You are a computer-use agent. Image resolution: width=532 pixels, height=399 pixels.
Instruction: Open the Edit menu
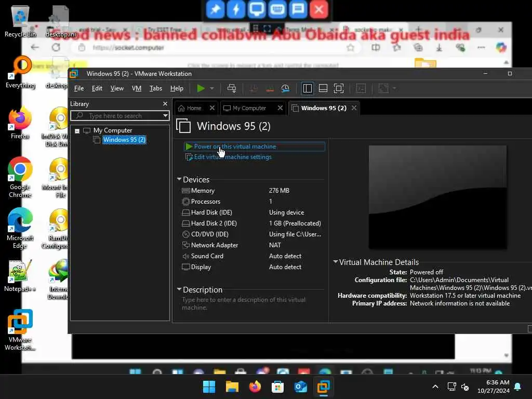pos(97,88)
